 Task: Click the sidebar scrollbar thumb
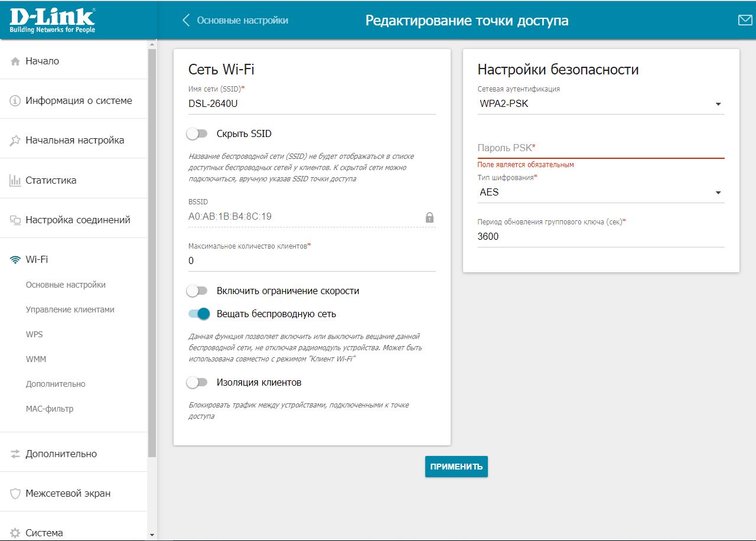[152, 254]
